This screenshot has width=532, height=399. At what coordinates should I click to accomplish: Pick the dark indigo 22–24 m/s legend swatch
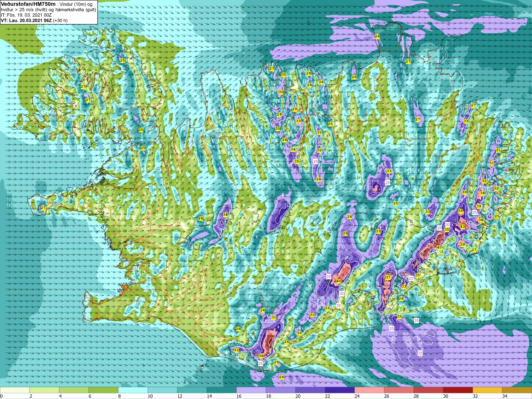[x=340, y=390]
